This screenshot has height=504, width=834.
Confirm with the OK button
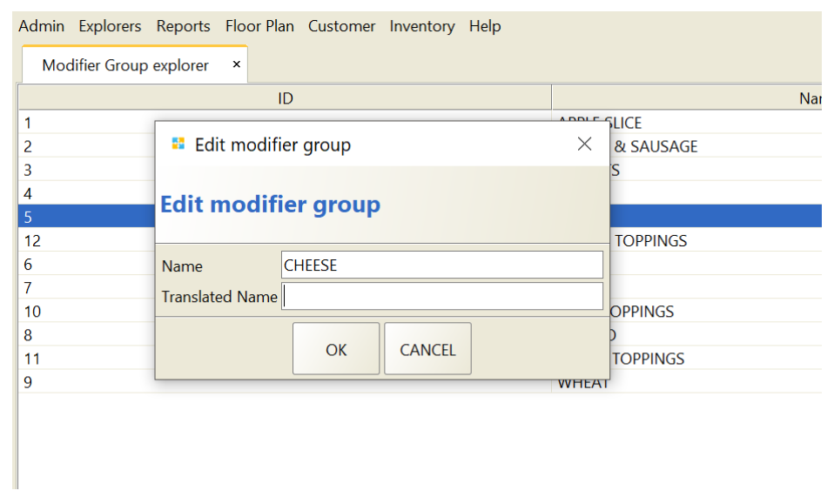(336, 349)
